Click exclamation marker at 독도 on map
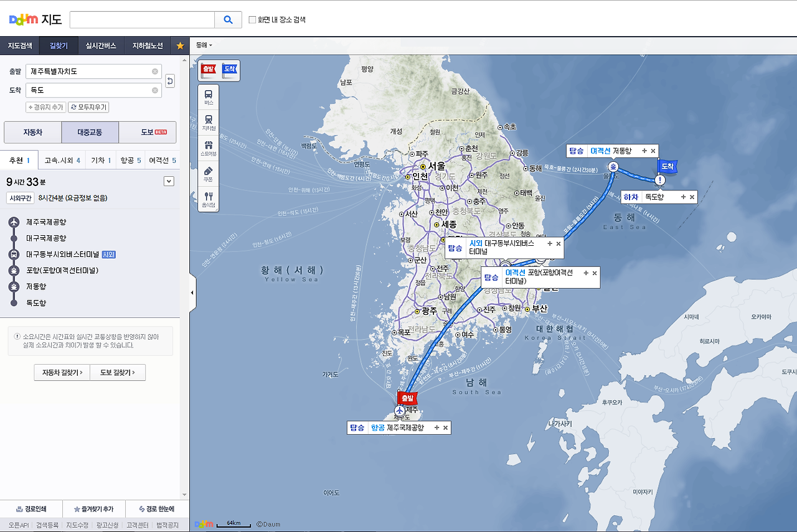 (x=660, y=180)
